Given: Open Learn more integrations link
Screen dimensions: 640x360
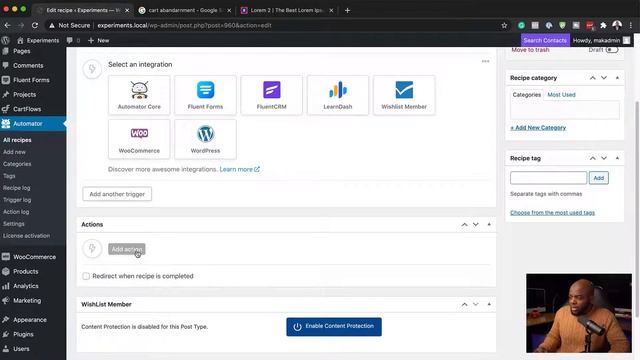Looking at the screenshot, I should click(x=239, y=169).
